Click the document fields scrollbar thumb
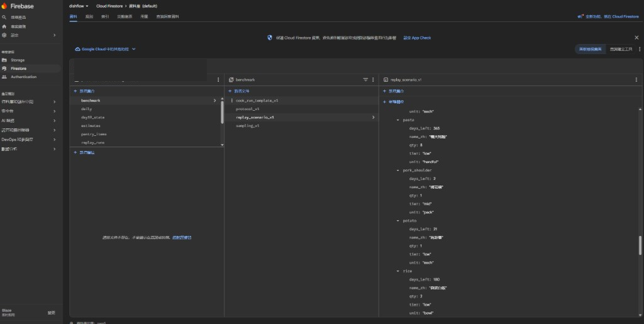This screenshot has height=324, width=644. click(x=640, y=245)
